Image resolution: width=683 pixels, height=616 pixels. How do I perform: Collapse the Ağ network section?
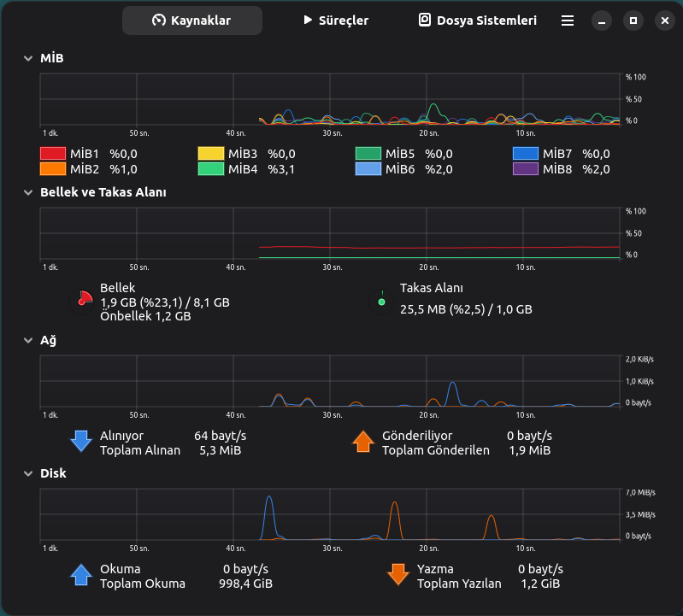28,340
